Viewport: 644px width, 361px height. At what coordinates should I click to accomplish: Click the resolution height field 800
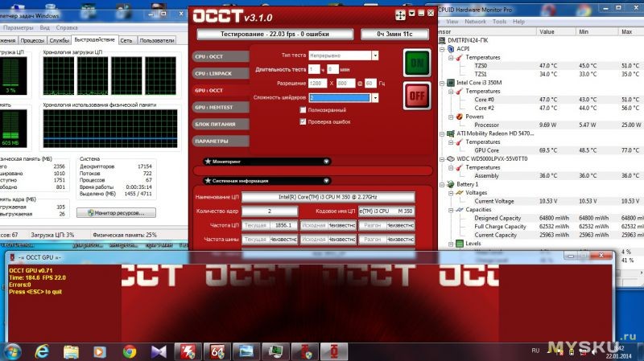point(345,84)
